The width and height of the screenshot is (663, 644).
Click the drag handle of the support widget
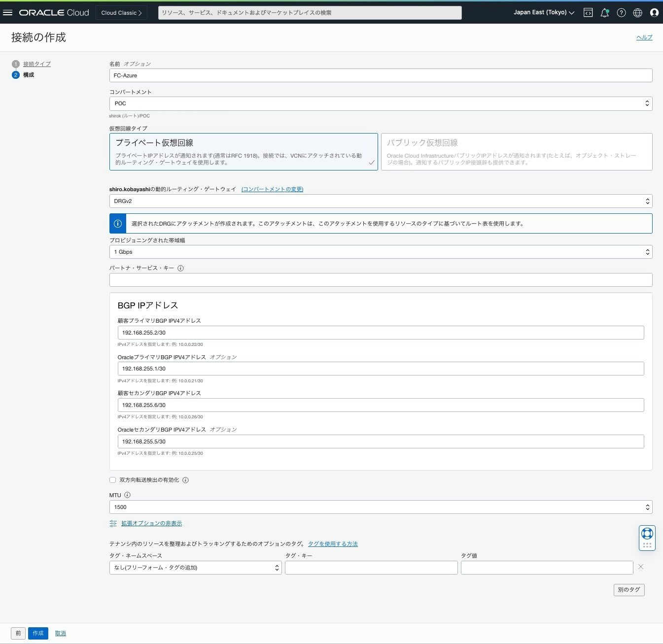pos(647,545)
